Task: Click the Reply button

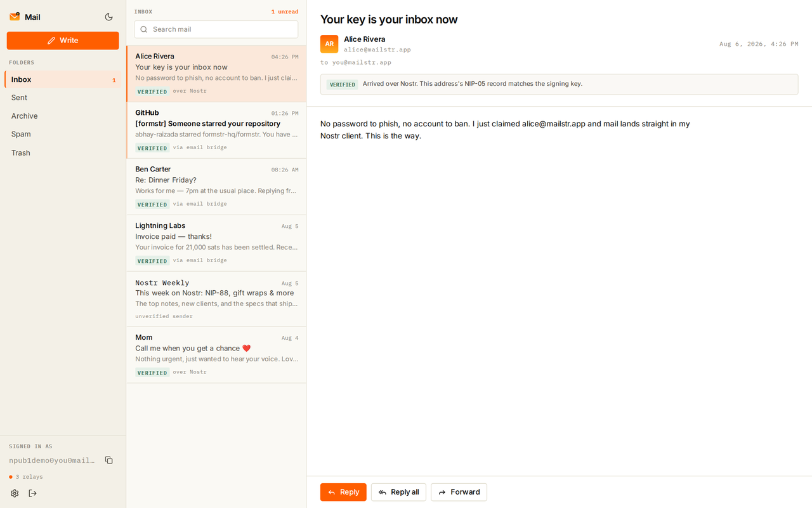Action: (x=343, y=492)
